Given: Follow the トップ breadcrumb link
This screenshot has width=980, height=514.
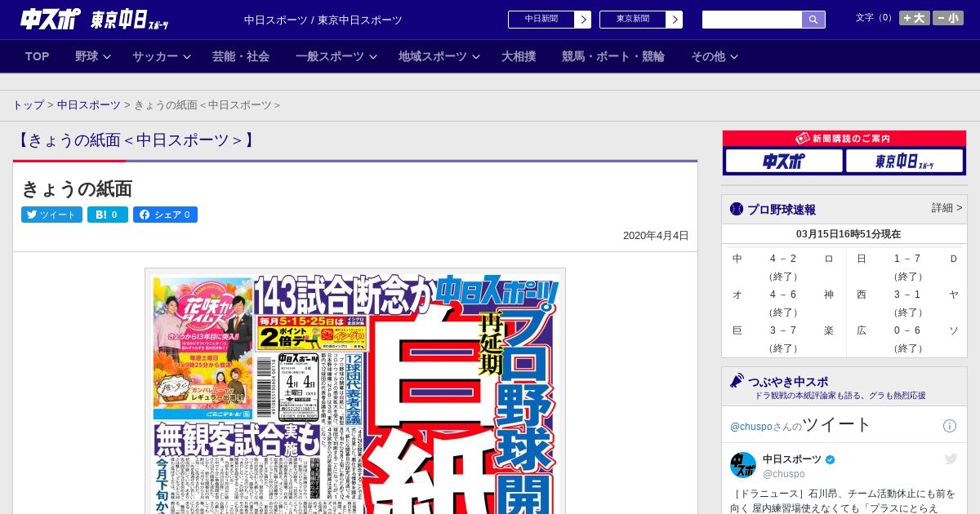Looking at the screenshot, I should [29, 105].
